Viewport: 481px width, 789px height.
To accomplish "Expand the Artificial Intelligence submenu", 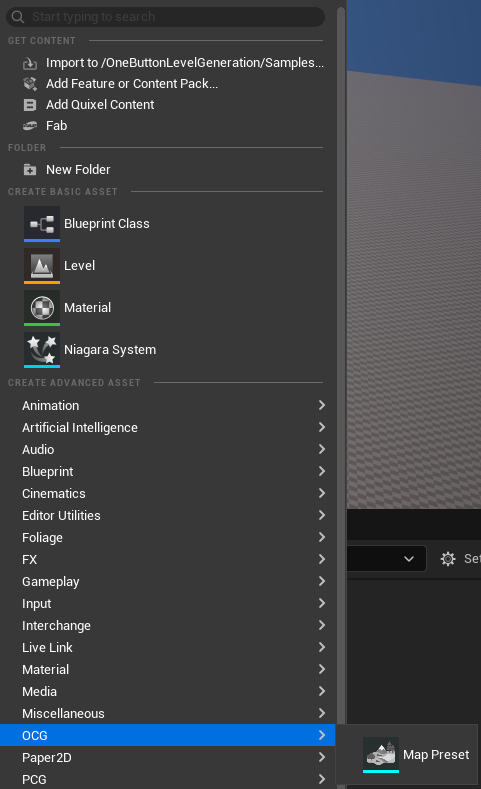I will click(168, 428).
